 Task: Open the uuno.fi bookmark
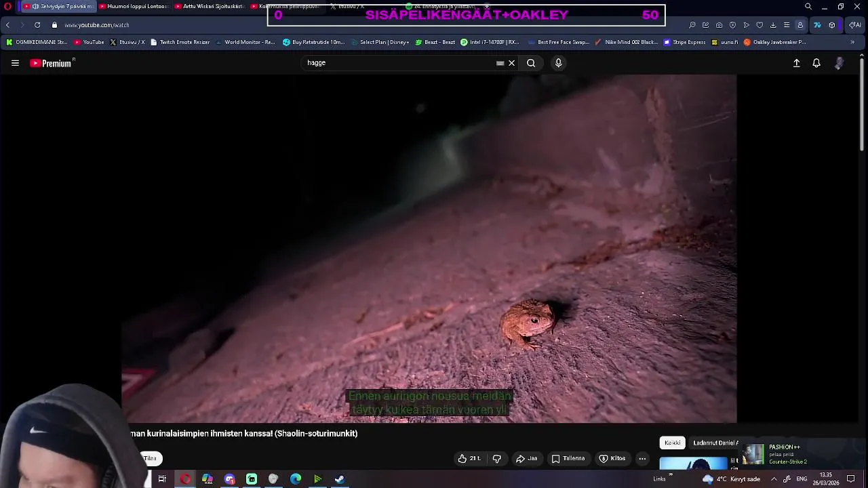pos(724,42)
